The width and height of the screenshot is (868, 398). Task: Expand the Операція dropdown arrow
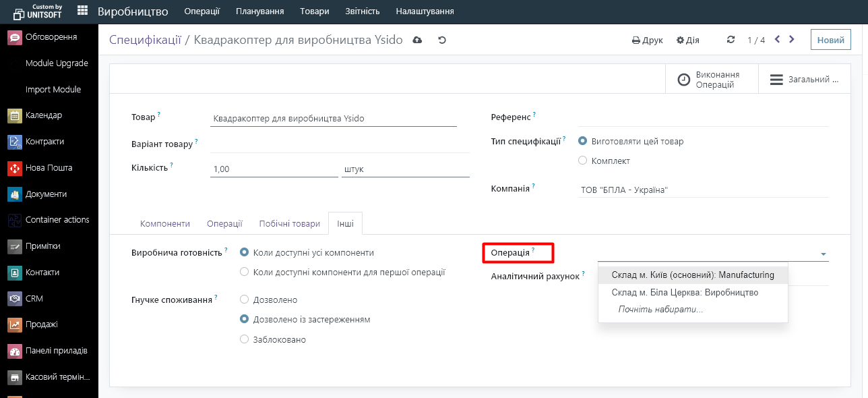coord(823,254)
